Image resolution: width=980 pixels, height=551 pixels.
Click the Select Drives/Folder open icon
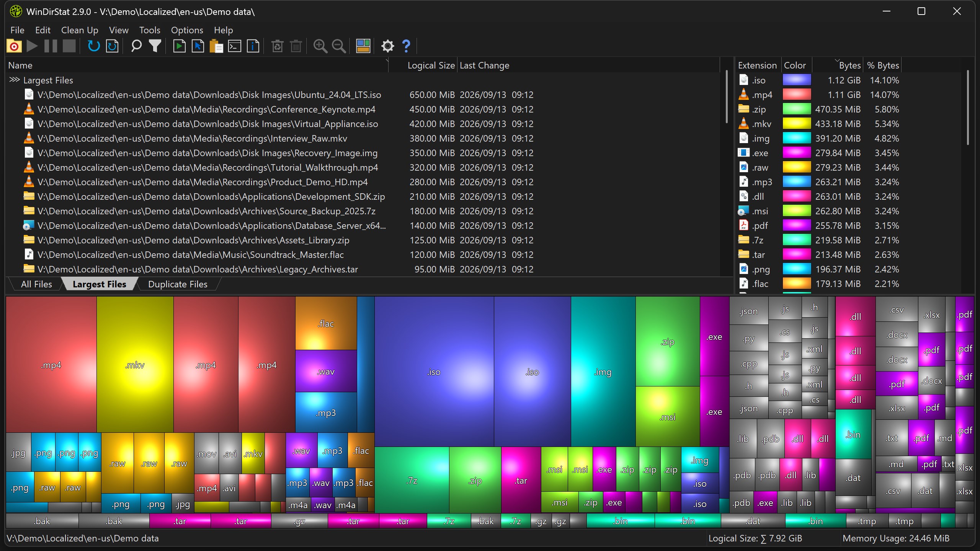point(14,46)
